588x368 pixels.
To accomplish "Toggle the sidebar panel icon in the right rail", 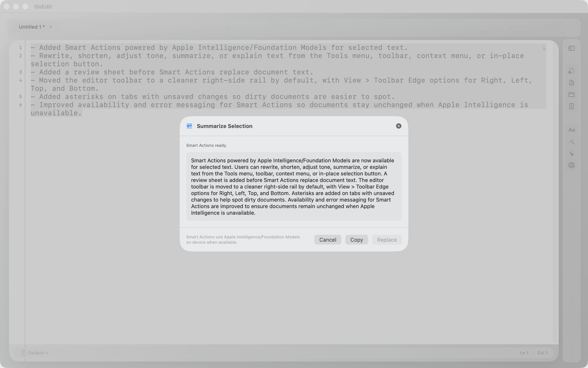I will pyautogui.click(x=571, y=48).
